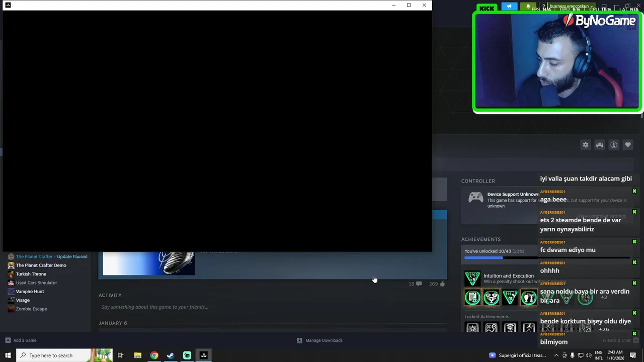644x362 pixels.
Task: Click the CONTROLLER section header
Action: tap(478, 181)
